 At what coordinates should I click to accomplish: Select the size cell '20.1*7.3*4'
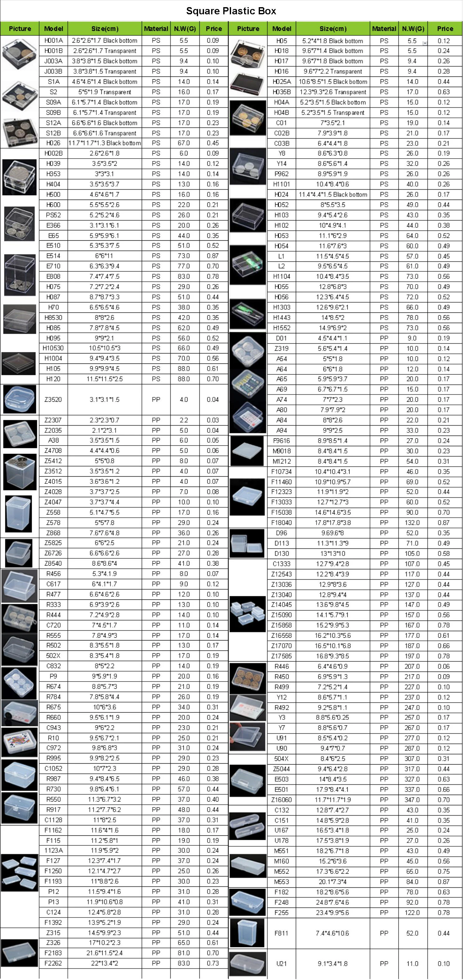(333, 882)
